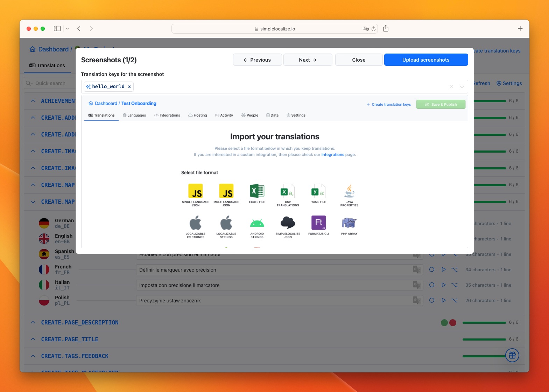
Task: Collapse CREATE.PAGE_TITLE key
Action: 33,339
